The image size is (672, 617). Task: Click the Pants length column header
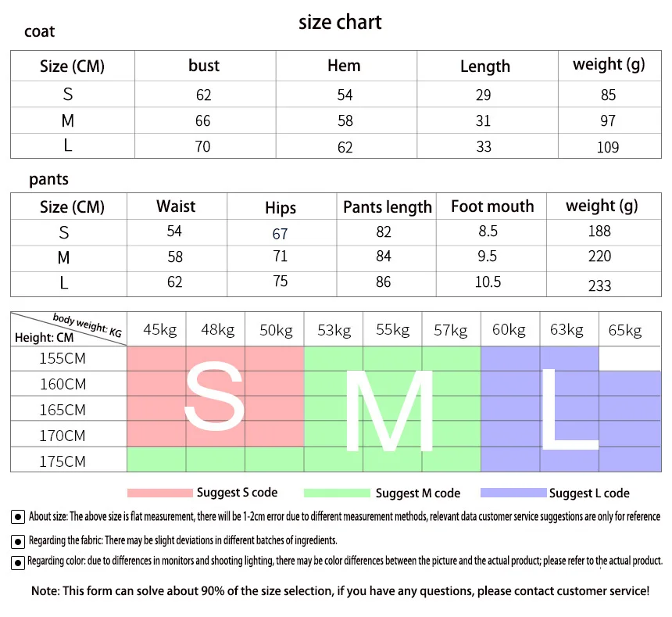[388, 207]
